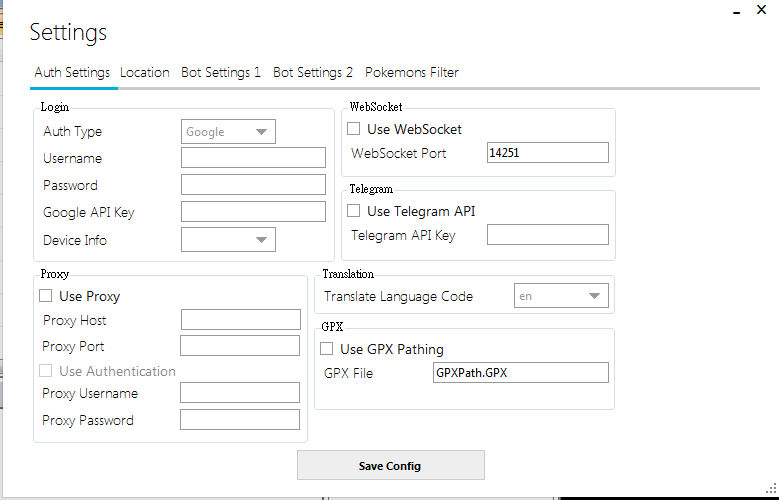Click the Proxy Host input box
The height and width of the screenshot is (500, 779).
[240, 320]
